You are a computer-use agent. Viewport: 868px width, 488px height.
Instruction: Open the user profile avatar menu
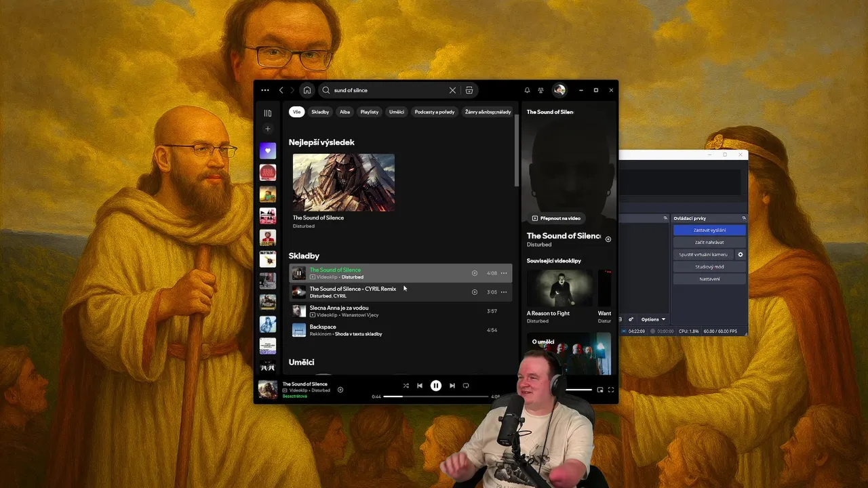559,90
